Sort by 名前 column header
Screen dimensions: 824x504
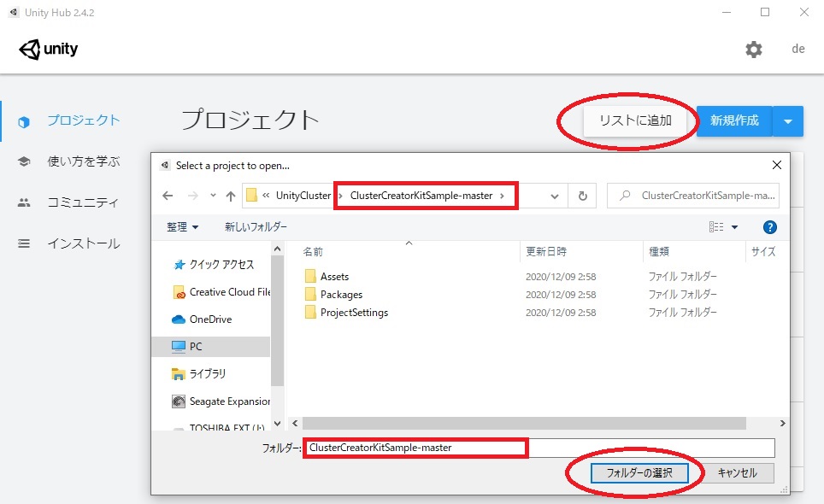(313, 252)
